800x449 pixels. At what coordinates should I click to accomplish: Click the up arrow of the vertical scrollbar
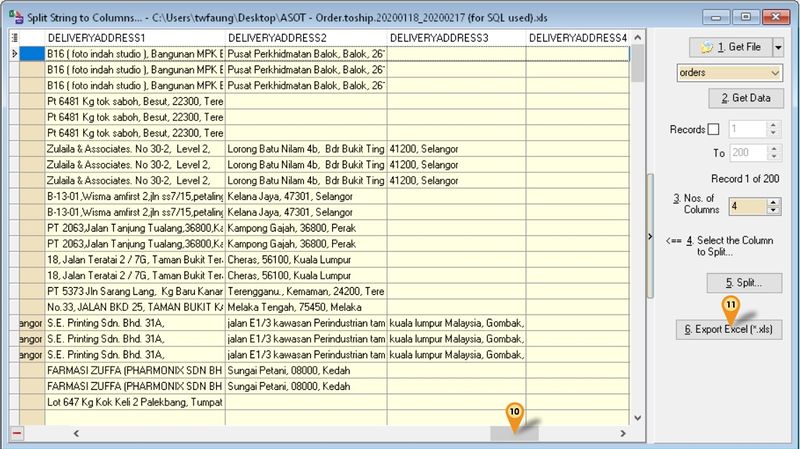638,36
